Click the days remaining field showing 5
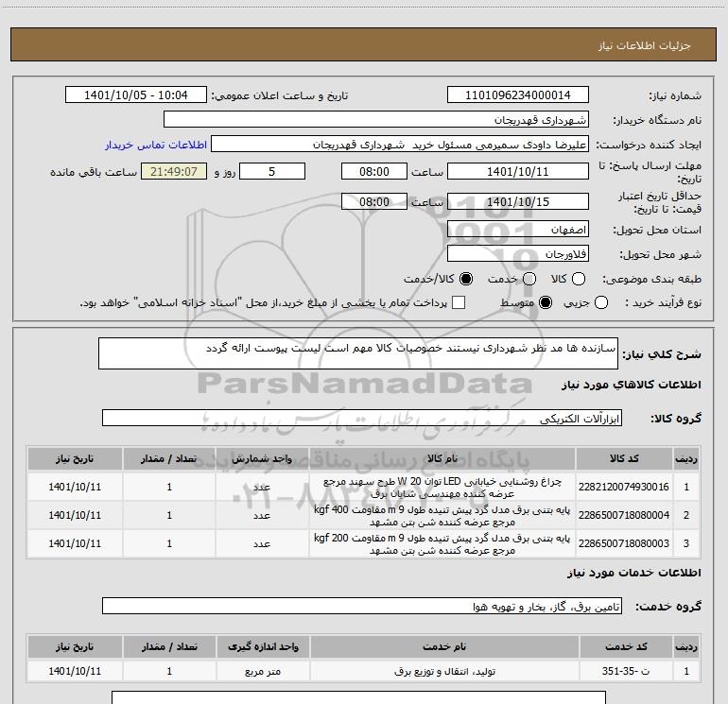The width and height of the screenshot is (728, 704). tap(272, 172)
